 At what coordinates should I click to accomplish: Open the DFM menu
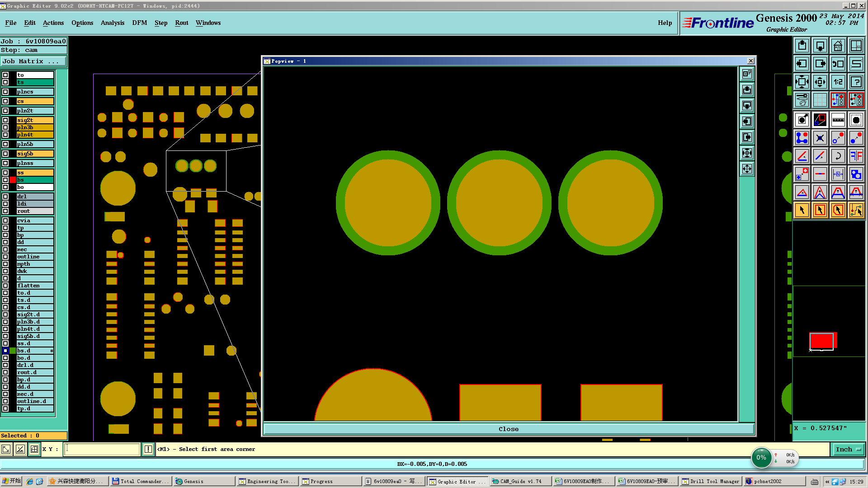coord(139,23)
